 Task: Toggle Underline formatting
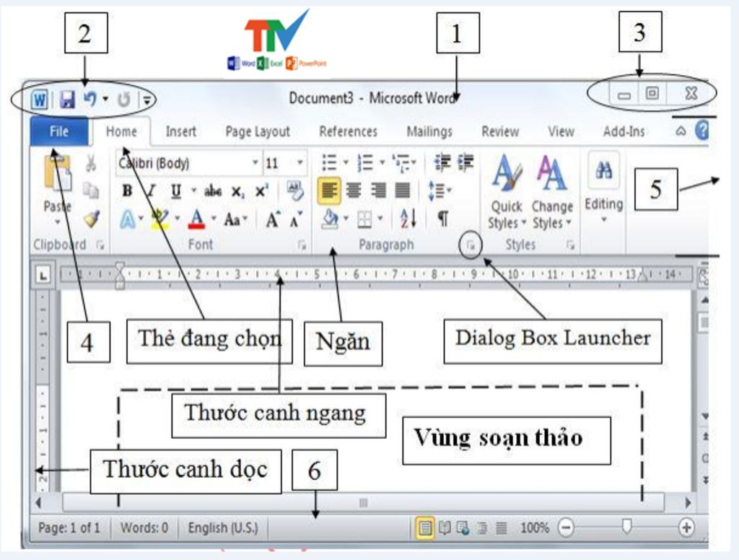[176, 191]
